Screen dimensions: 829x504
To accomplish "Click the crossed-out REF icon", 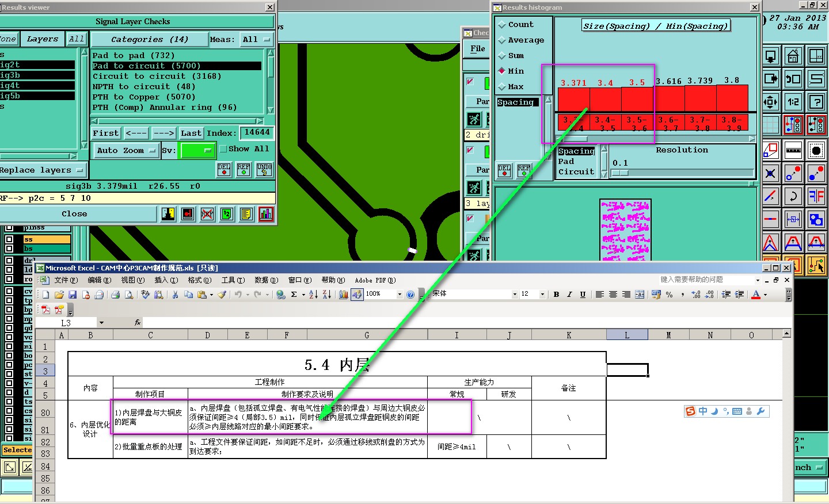I will (x=207, y=214).
